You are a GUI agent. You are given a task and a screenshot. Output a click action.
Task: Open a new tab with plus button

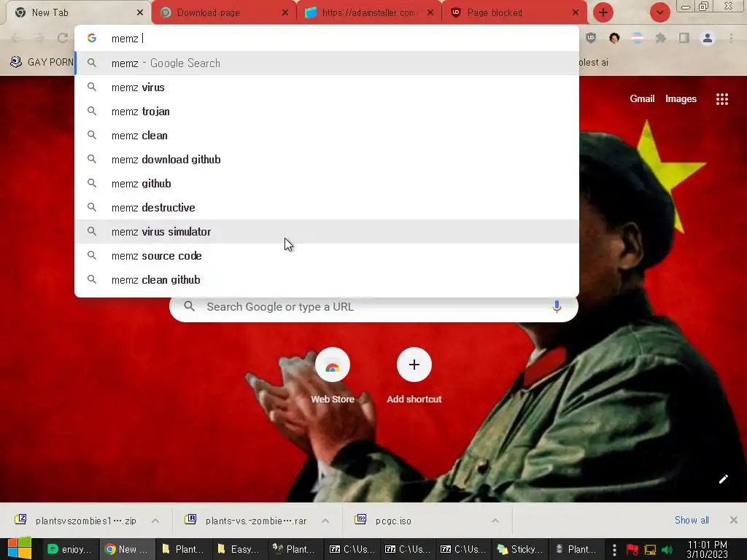pyautogui.click(x=603, y=13)
